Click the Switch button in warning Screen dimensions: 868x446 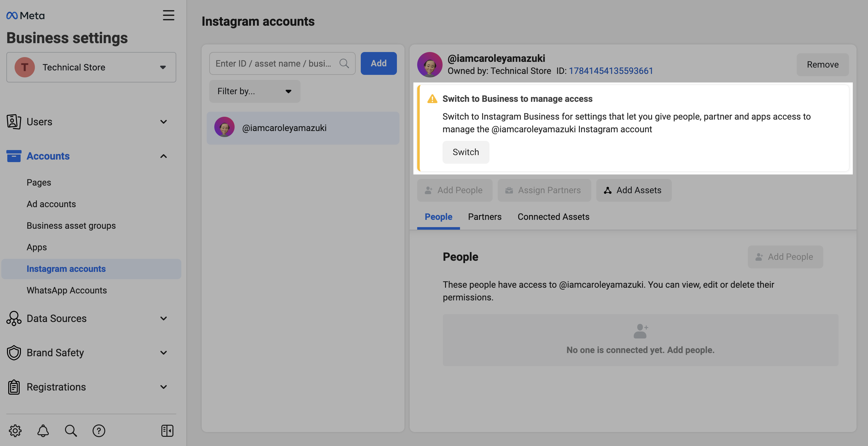click(466, 152)
